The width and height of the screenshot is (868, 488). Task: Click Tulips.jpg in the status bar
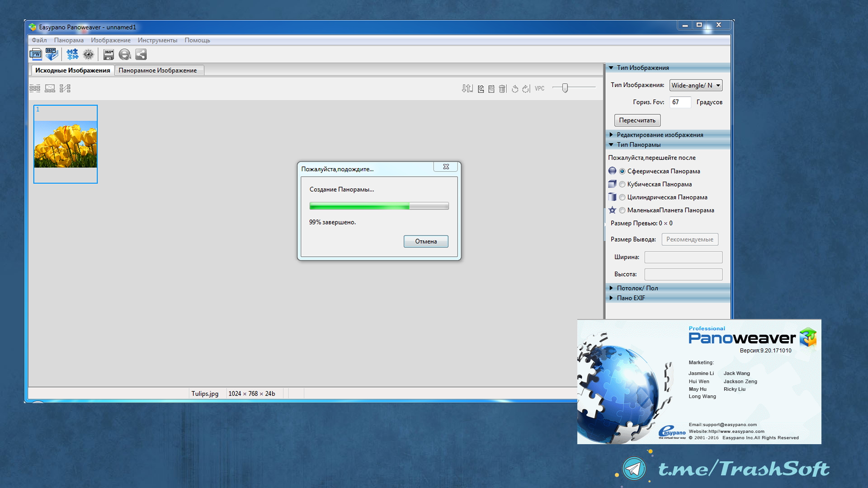click(205, 394)
